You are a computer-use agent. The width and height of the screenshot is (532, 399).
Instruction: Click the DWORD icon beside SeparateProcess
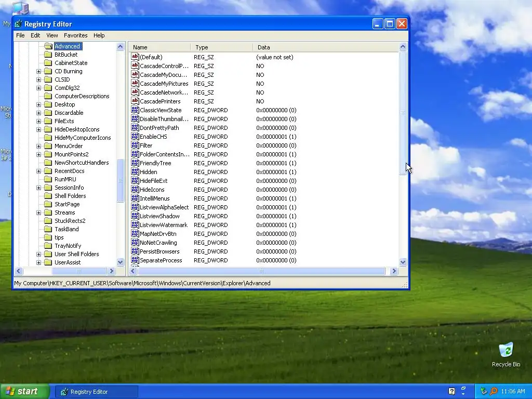tap(135, 260)
